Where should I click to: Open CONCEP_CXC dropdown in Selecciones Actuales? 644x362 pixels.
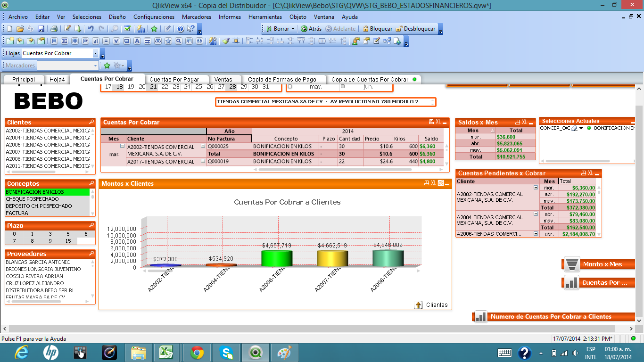(581, 128)
